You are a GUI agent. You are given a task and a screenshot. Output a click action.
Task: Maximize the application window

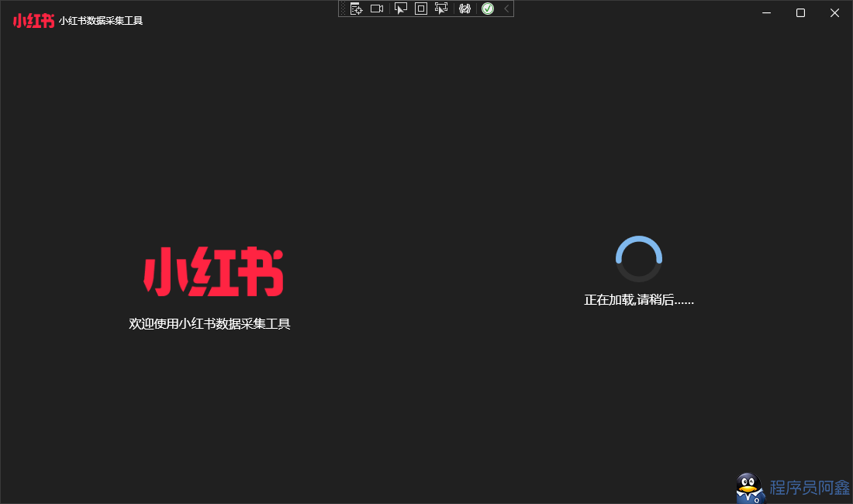800,12
